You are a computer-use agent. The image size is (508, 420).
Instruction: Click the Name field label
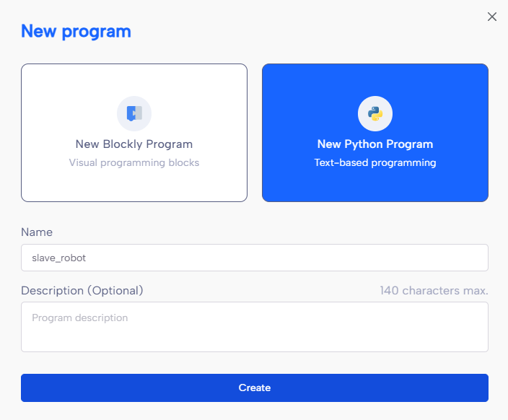point(37,232)
